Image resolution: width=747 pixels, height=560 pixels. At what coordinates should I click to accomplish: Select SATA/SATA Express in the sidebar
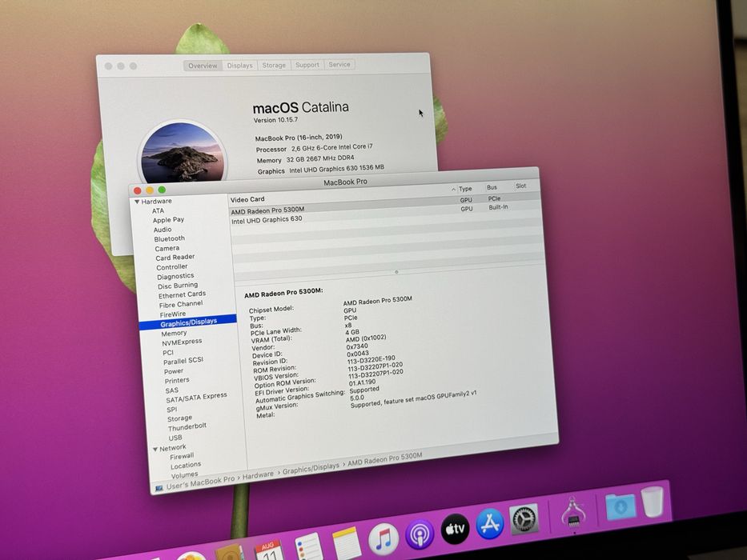[196, 397]
